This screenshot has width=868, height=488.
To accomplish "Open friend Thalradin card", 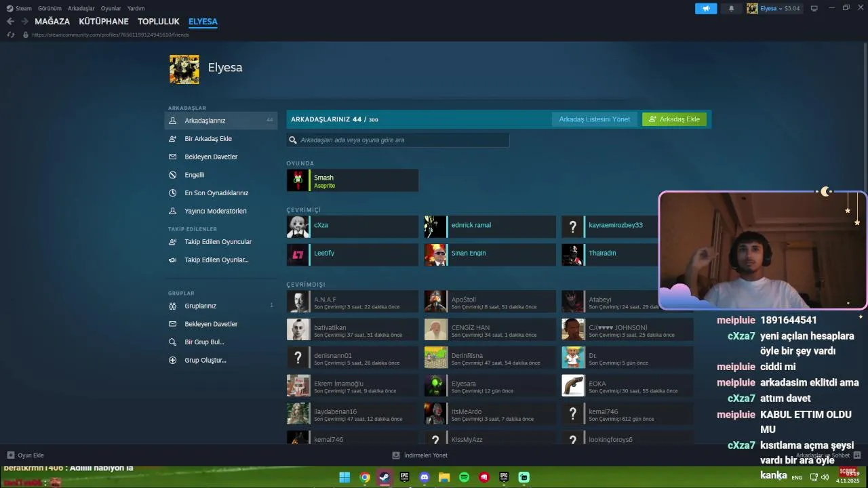I will [610, 255].
